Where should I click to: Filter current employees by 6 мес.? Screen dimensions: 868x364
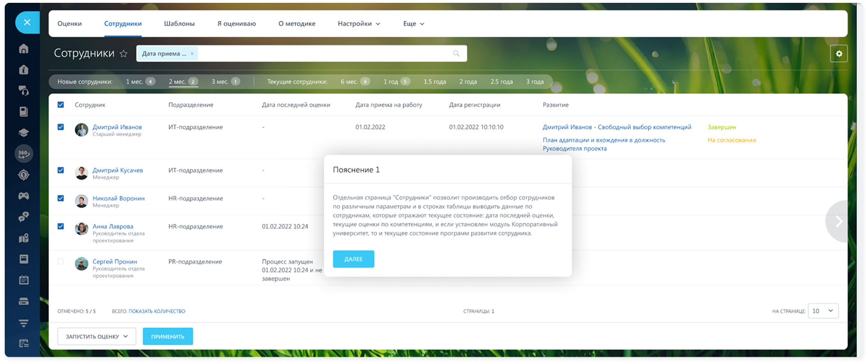point(355,82)
